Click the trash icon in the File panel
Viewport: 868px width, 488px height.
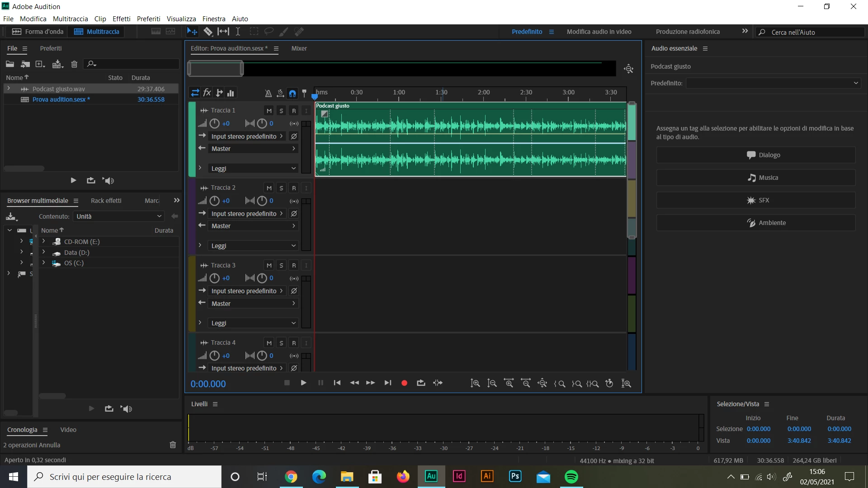tap(74, 64)
